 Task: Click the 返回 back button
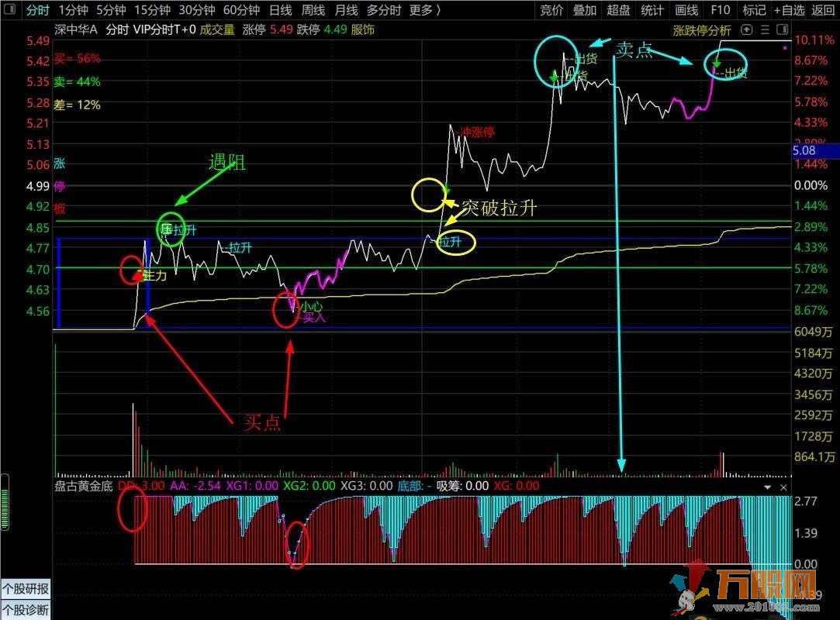pos(823,9)
